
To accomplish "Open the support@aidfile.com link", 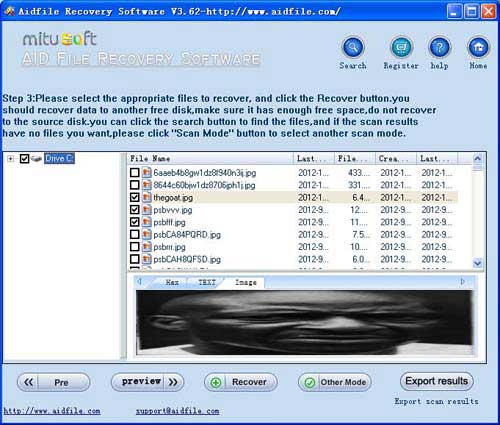I will [177, 411].
